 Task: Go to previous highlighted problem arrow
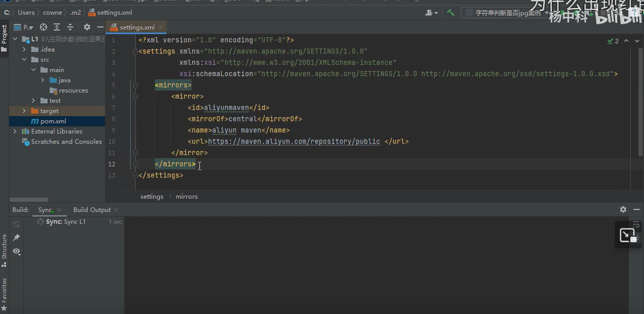pos(626,41)
